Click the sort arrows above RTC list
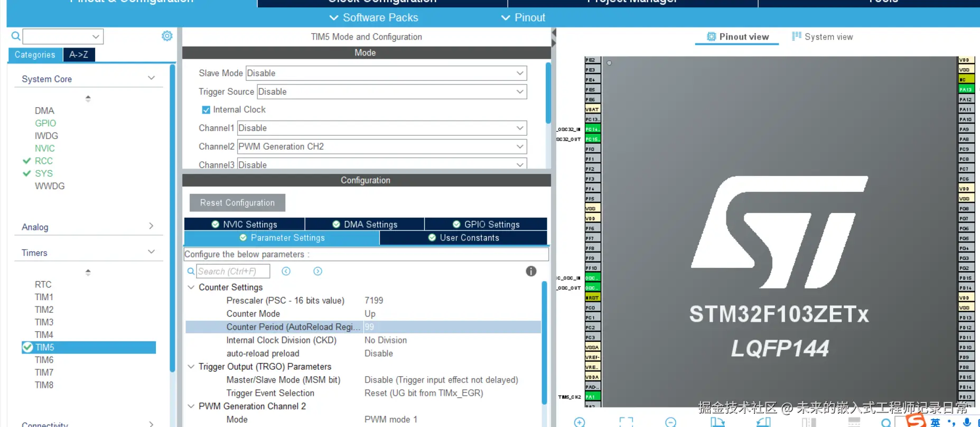The height and width of the screenshot is (427, 980). [88, 272]
